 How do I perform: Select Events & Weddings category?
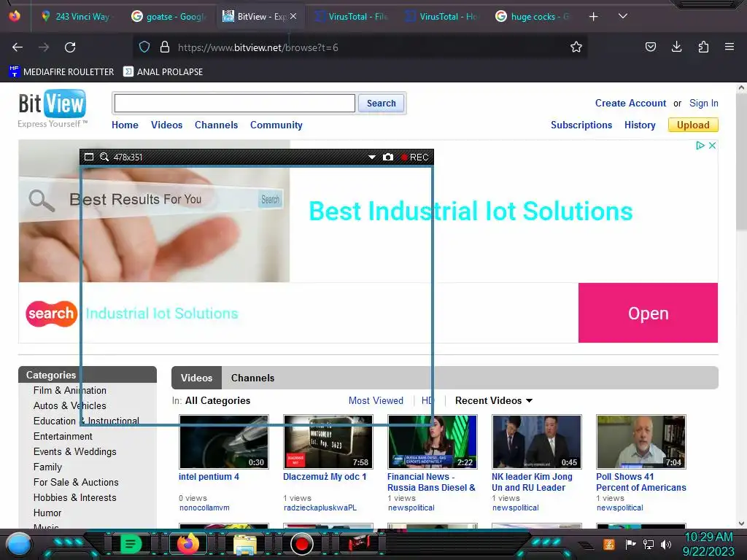pos(75,451)
